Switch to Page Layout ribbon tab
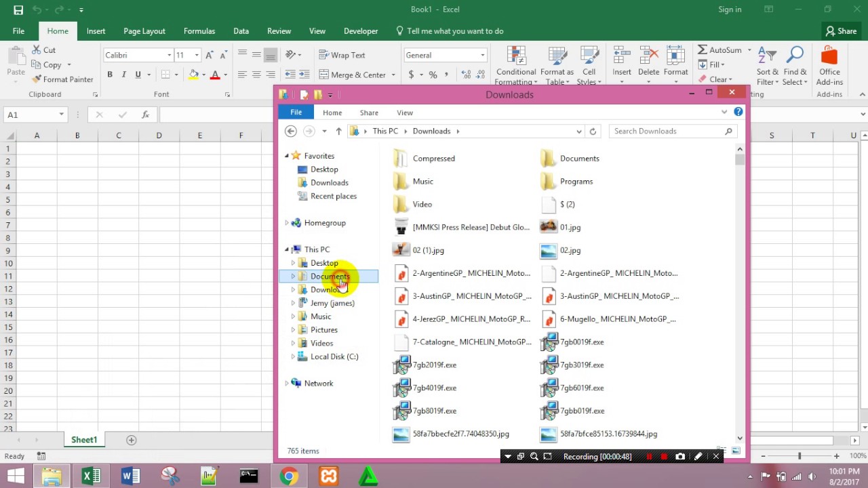 144,31
